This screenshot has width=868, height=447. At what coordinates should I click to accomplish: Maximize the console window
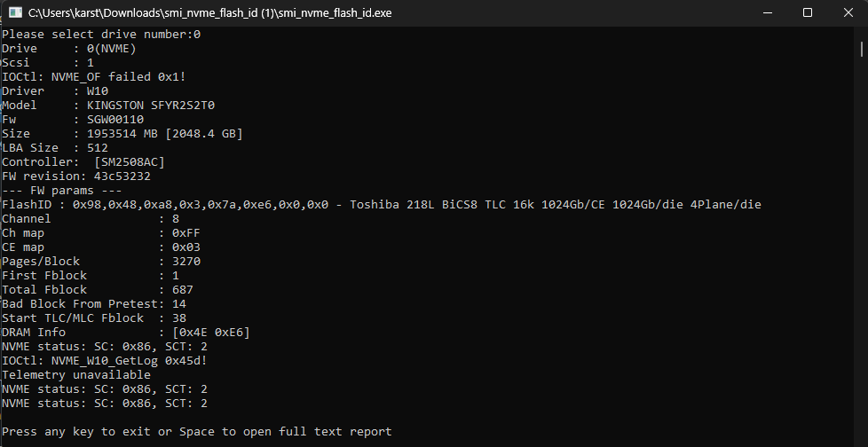[x=807, y=12]
